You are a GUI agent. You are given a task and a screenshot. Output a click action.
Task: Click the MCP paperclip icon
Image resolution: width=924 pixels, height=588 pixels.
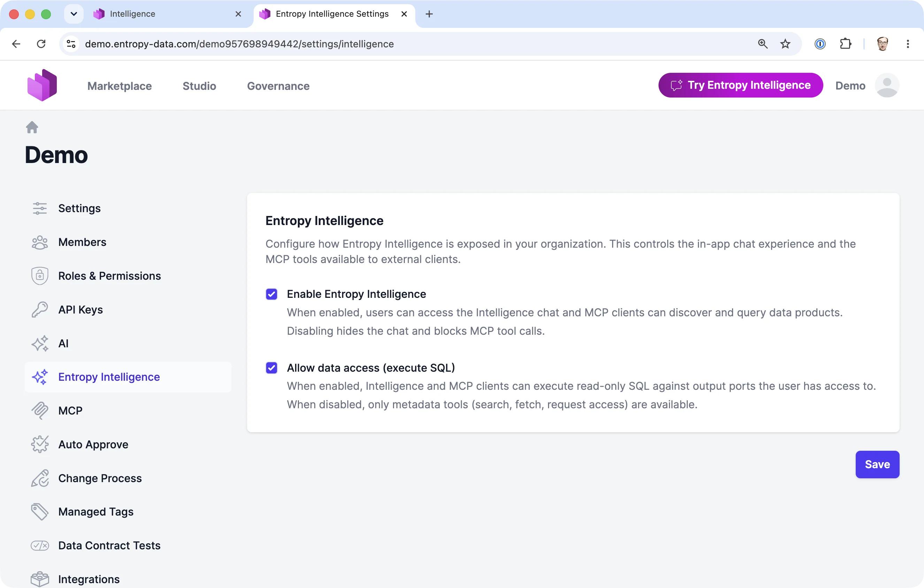coord(39,411)
